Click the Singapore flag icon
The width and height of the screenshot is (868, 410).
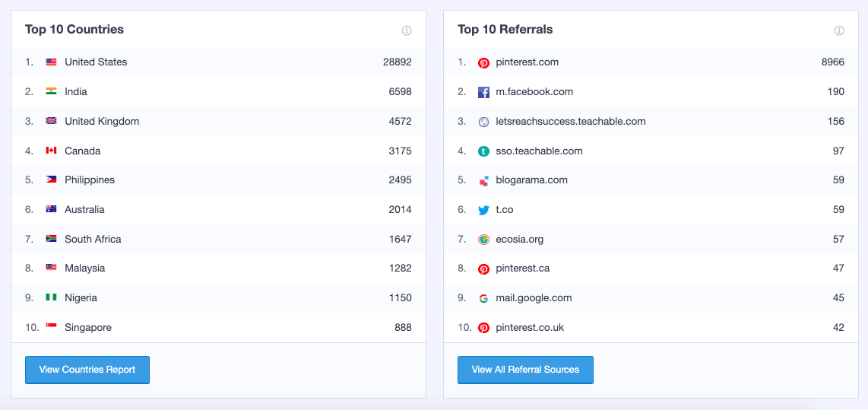click(x=51, y=328)
